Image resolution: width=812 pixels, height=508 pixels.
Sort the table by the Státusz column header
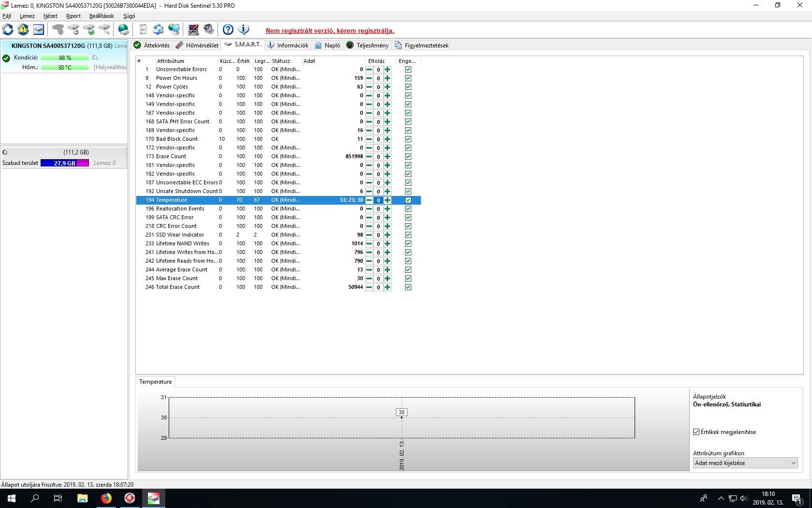[286, 61]
